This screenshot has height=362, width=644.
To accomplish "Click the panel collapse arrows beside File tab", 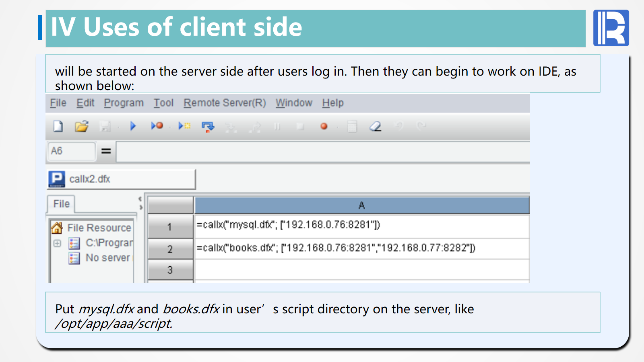I will 140,203.
